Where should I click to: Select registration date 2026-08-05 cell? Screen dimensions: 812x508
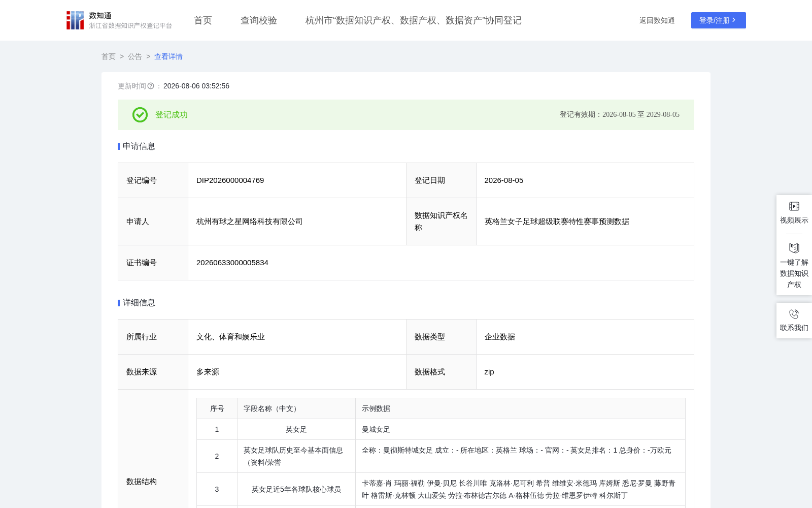585,180
